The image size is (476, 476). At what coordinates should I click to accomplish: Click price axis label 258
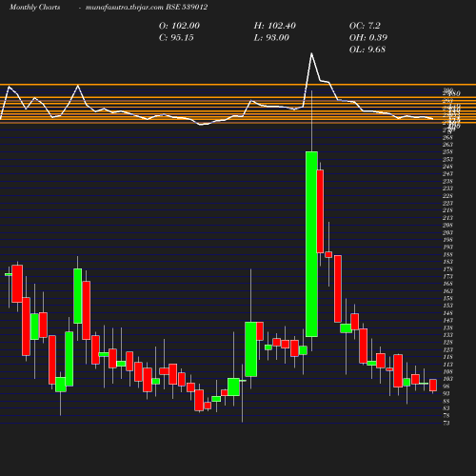447,152
